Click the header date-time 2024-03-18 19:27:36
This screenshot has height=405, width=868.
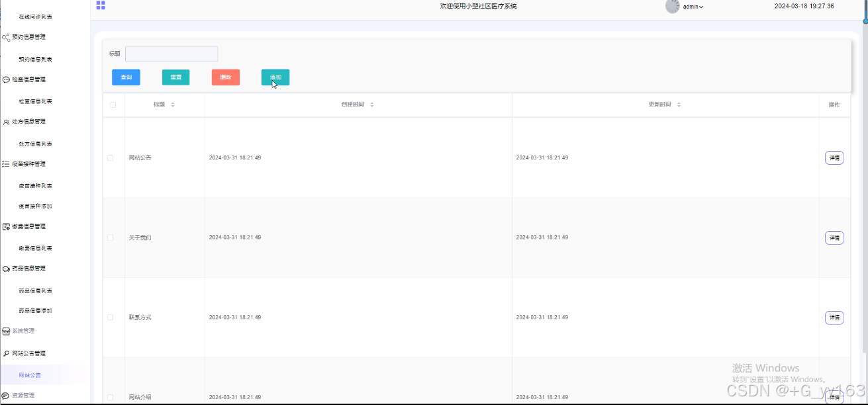[804, 6]
